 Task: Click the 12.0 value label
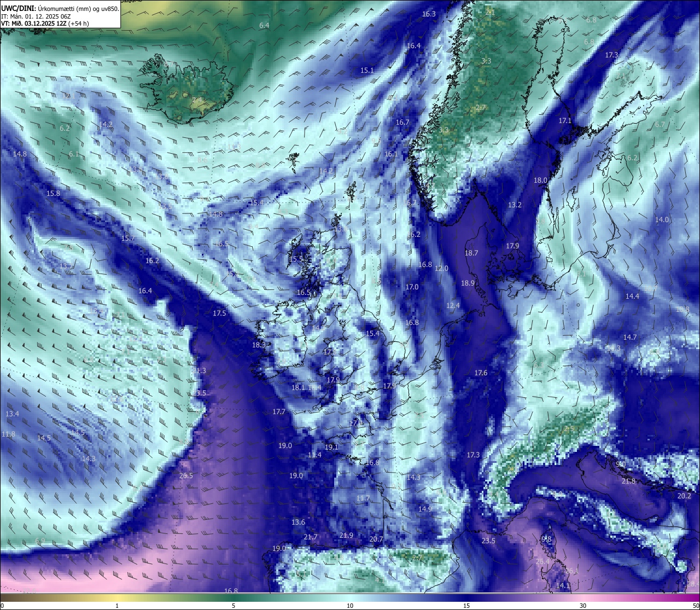point(441,269)
